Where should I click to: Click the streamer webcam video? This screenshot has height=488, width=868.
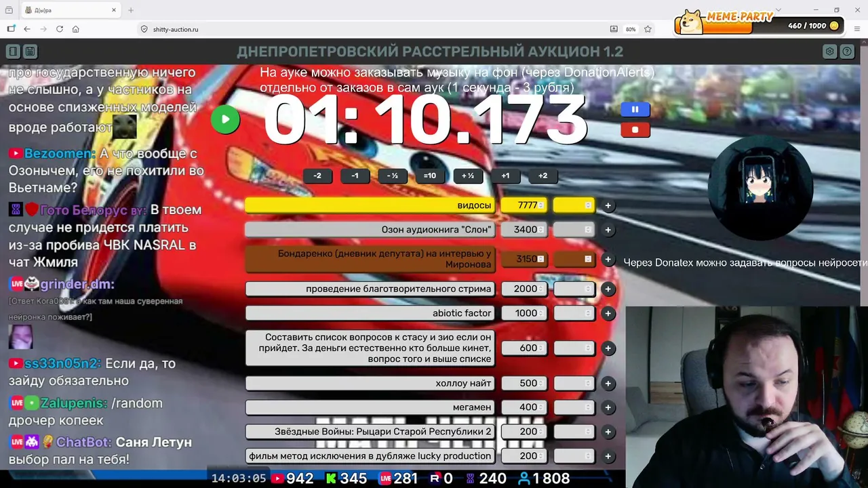pos(747,397)
